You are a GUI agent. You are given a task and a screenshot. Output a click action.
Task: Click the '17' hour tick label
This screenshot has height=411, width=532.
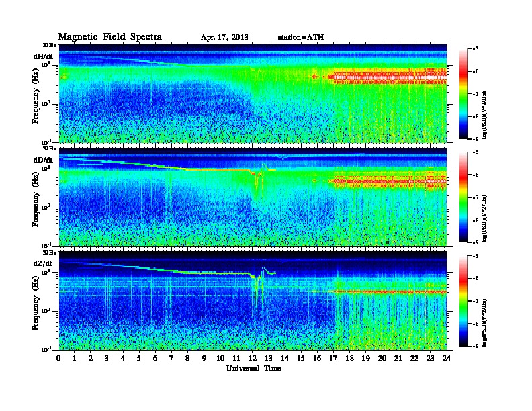coord(333,359)
